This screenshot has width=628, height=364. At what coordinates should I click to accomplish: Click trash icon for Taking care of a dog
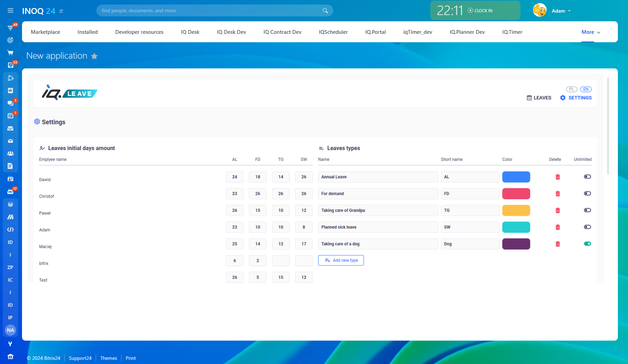coord(558,244)
